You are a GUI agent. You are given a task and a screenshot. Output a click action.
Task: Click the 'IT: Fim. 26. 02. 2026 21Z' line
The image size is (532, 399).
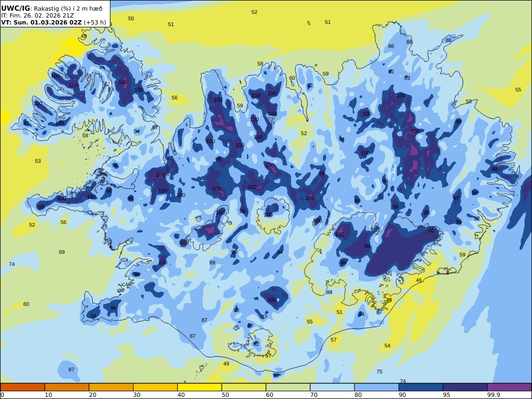click(x=37, y=15)
